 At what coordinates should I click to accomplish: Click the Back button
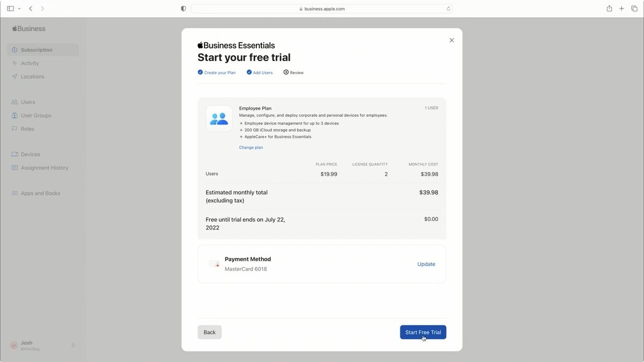click(209, 332)
